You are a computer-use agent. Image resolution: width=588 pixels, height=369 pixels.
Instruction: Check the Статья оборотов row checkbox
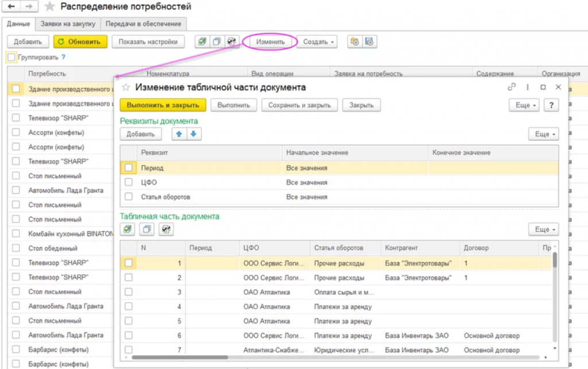[x=129, y=197]
